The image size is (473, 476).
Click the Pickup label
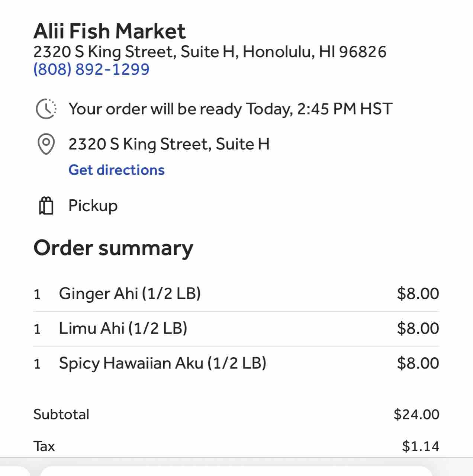point(93,206)
